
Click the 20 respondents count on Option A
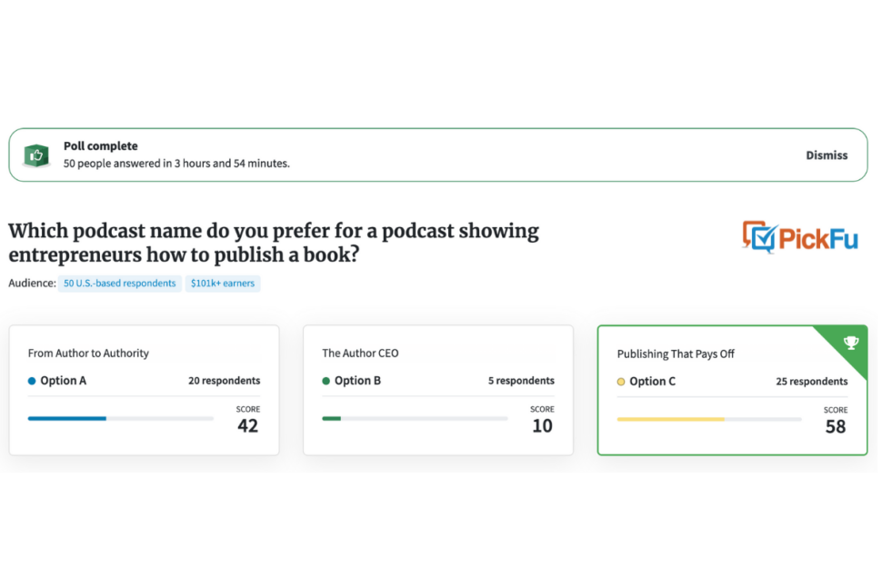(x=224, y=381)
